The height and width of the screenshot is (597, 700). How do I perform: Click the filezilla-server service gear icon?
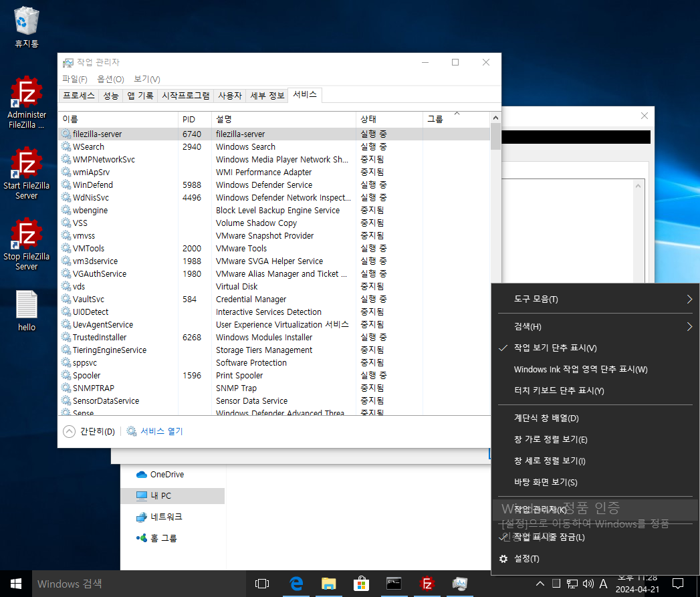(66, 134)
